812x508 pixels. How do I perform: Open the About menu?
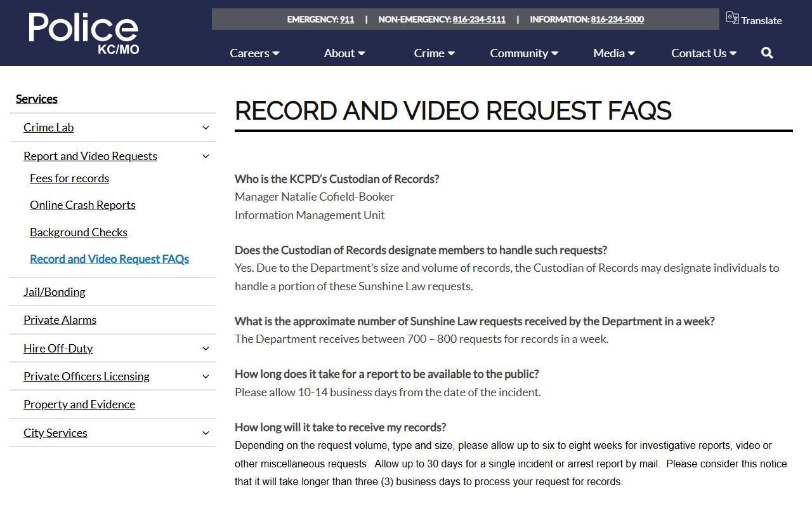coord(344,53)
